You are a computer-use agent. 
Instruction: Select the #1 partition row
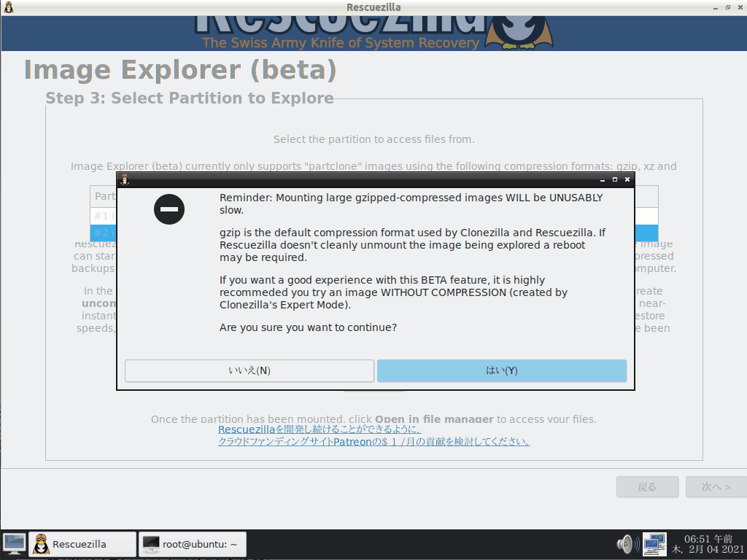click(374, 216)
